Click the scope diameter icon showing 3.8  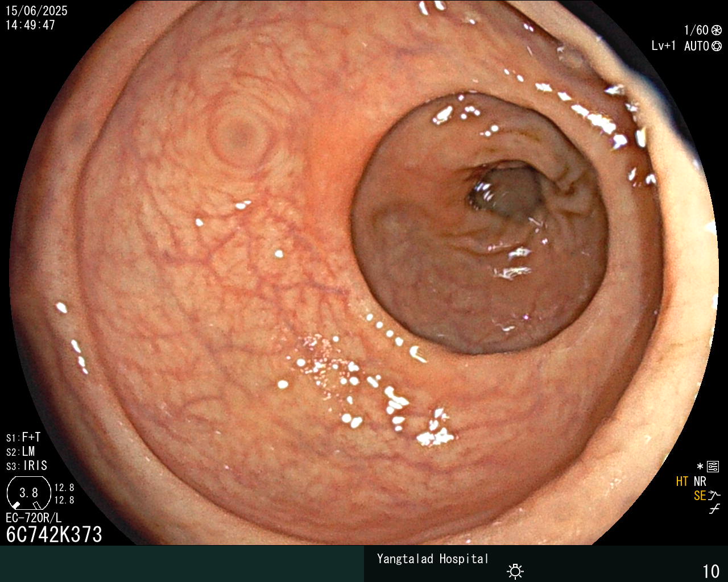coord(28,492)
